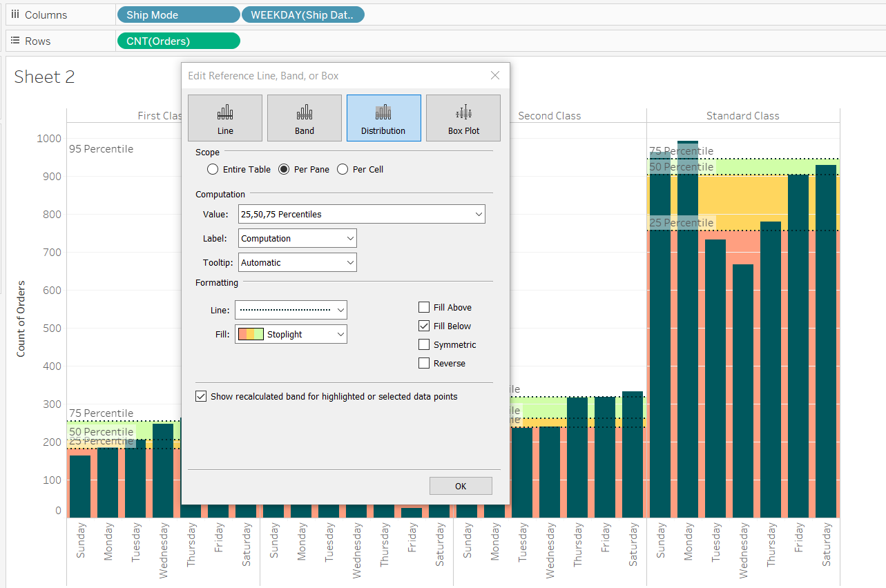Select the Standard Class Thursday bar
Viewport: 886px width, 588px height.
click(771, 369)
